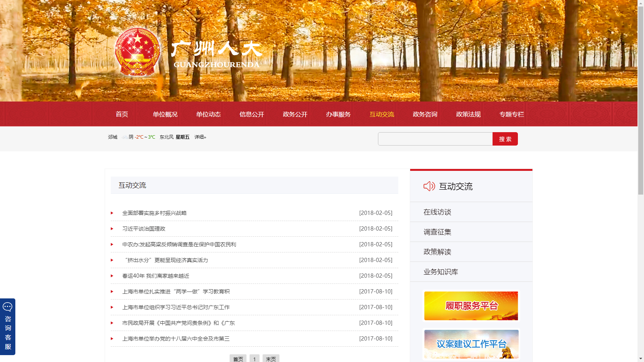Open 政策法规 menu item
This screenshot has width=644, height=362.
click(x=468, y=114)
